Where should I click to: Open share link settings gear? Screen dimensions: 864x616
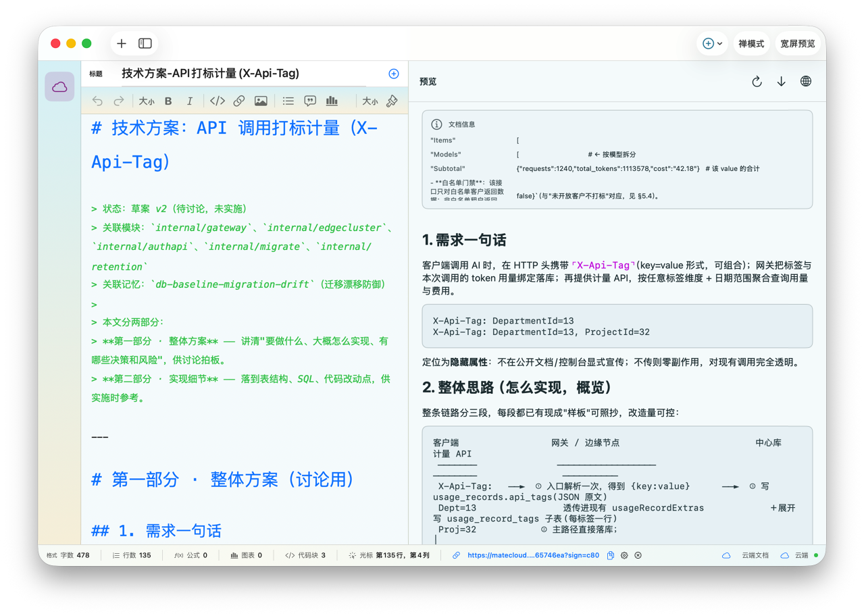point(624,555)
